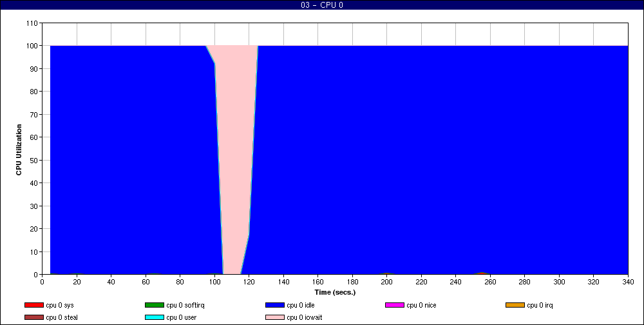Click x-axis tick label 300

559,282
